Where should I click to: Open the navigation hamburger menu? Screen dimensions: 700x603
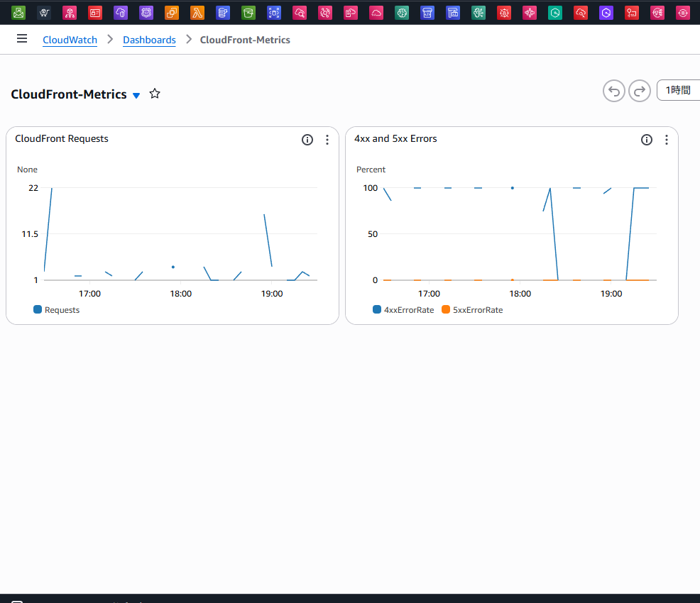tap(22, 39)
